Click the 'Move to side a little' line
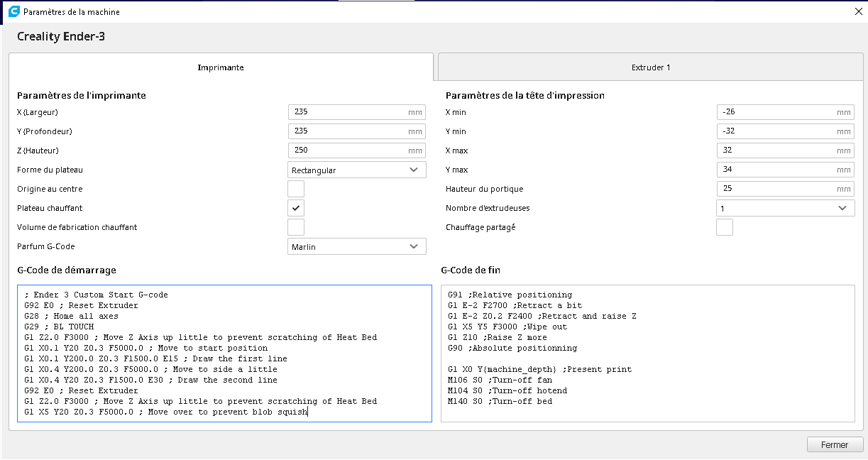The width and height of the screenshot is (868, 460). (150, 369)
